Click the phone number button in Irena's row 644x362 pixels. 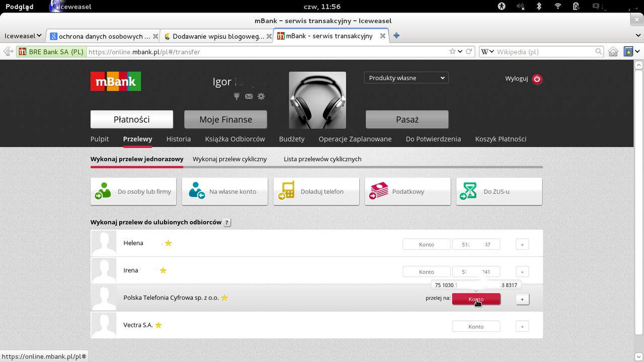(476, 271)
